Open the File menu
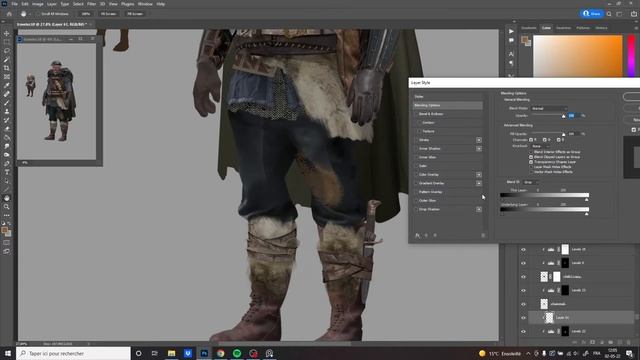 [x=14, y=4]
